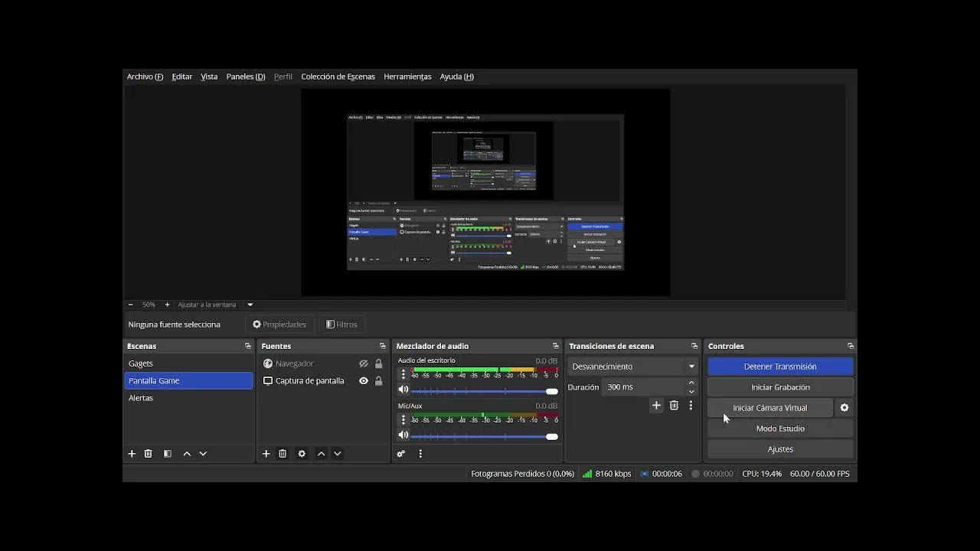Enable Modo Estudio

pos(780,429)
